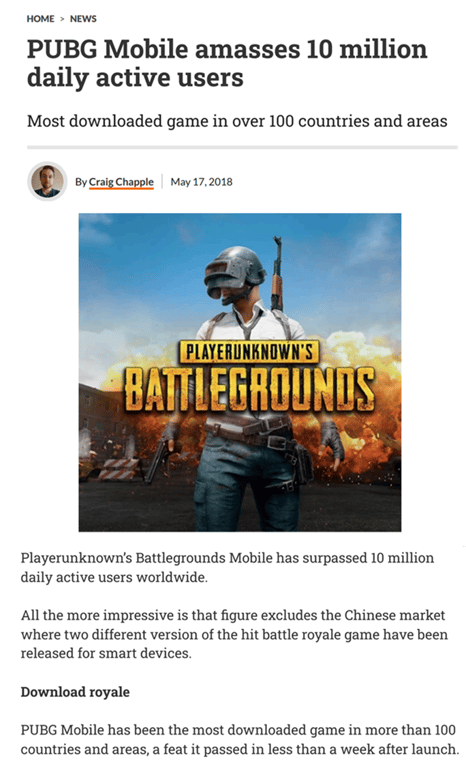The width and height of the screenshot is (466, 768).
Task: Click the yellow PLAYERUNKNOWN'S label in image
Action: [x=249, y=352]
